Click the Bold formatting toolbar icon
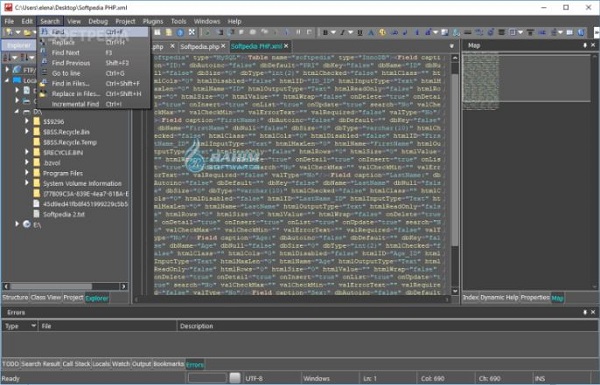Image resolution: width=600 pixels, height=385 pixels. [325, 33]
